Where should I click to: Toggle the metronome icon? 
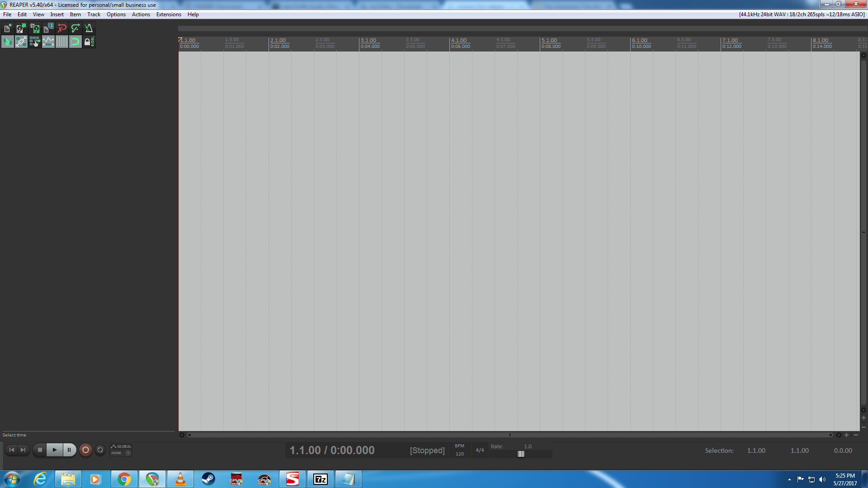(x=89, y=28)
